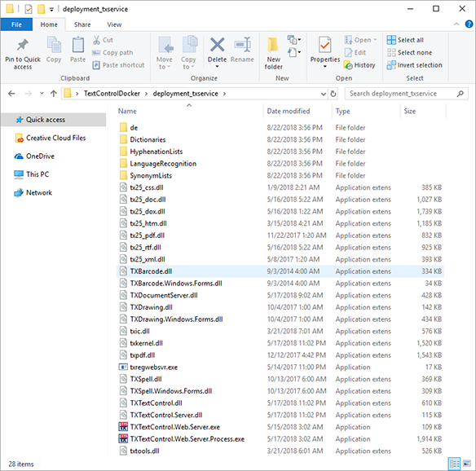This screenshot has width=476, height=471.
Task: Select TXTextControl.Web.Server.exe application icon
Action: tap(123, 427)
